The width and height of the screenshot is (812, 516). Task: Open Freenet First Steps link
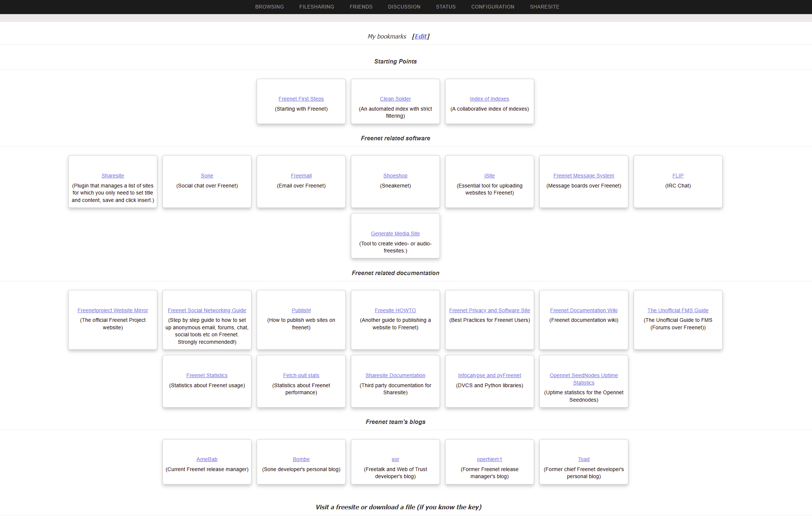point(301,99)
